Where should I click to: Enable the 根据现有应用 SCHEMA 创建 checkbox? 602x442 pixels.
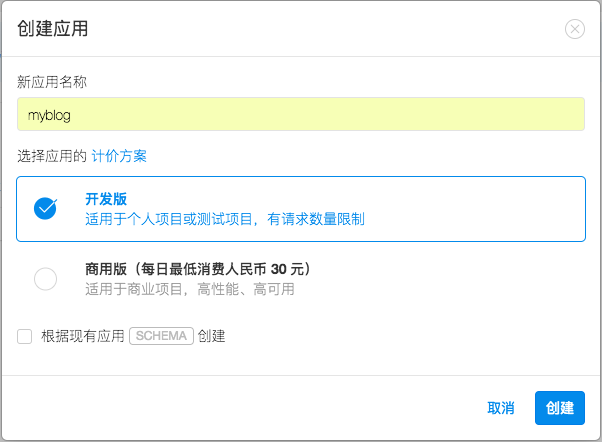coord(25,336)
